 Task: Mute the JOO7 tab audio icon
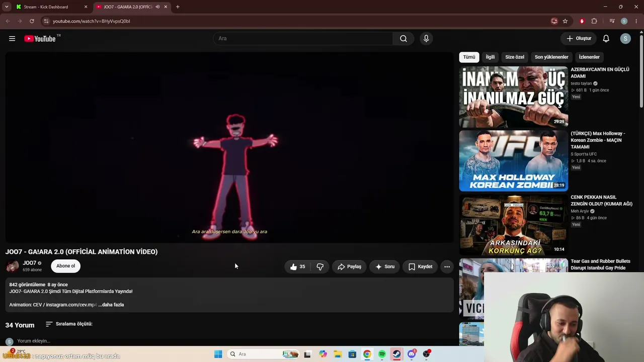point(157,7)
